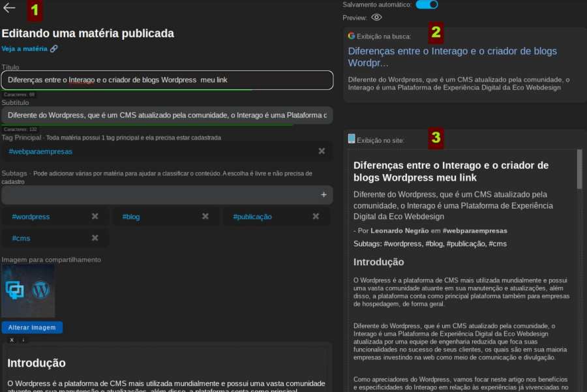Viewport: 587px width, 392px height.
Task: Click the Editando uma matéria publicada heading
Action: (87, 33)
